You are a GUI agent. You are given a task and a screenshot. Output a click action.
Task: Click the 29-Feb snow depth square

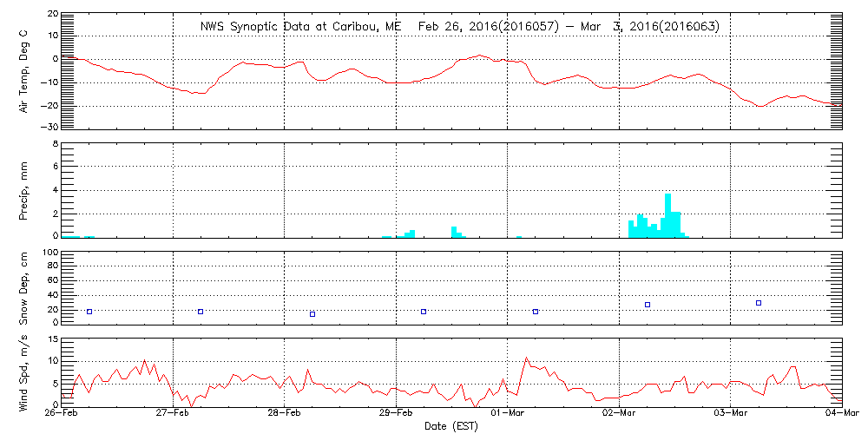point(424,312)
